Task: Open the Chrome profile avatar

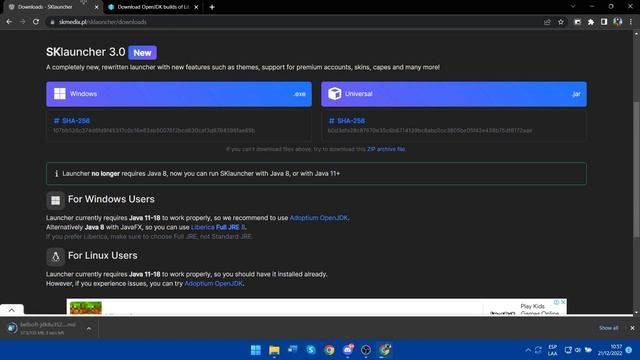Action: (x=618, y=22)
